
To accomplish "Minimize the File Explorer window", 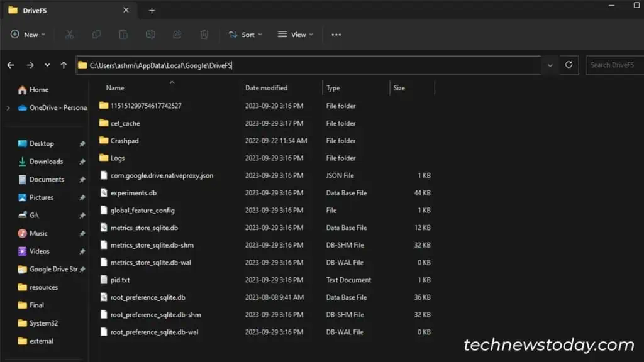I will pos(611,5).
